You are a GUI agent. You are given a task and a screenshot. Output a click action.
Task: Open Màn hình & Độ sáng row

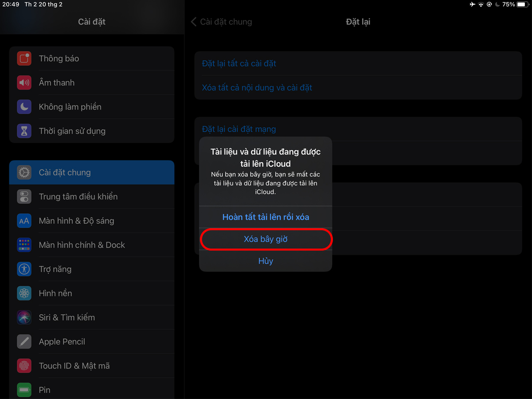[x=92, y=221]
